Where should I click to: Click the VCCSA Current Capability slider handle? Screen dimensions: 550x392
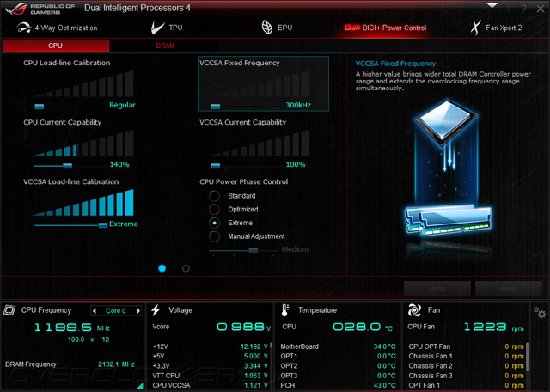(216, 166)
